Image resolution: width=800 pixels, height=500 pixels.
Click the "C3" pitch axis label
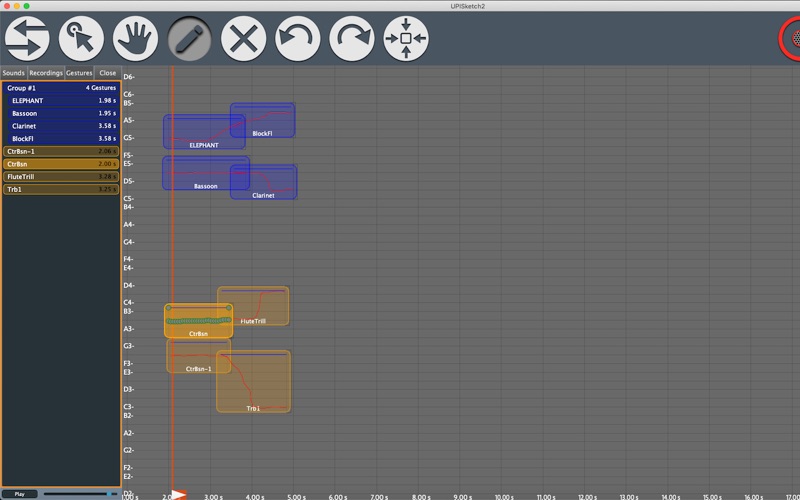click(x=129, y=407)
